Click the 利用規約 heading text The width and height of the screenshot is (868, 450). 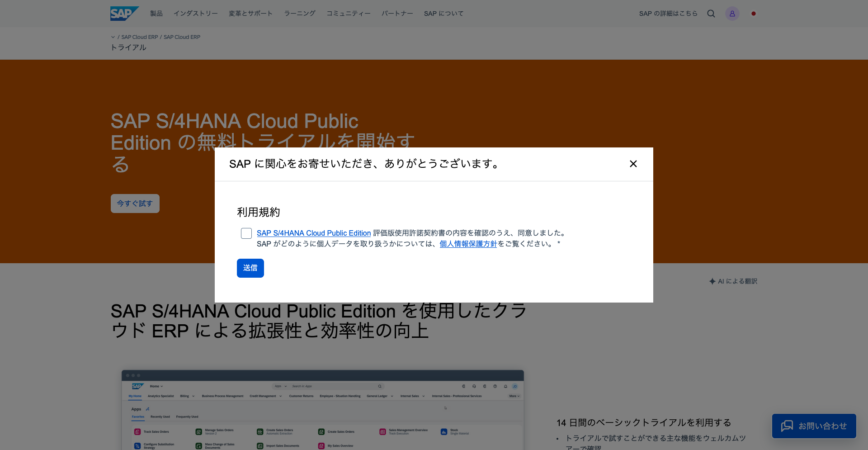(259, 212)
